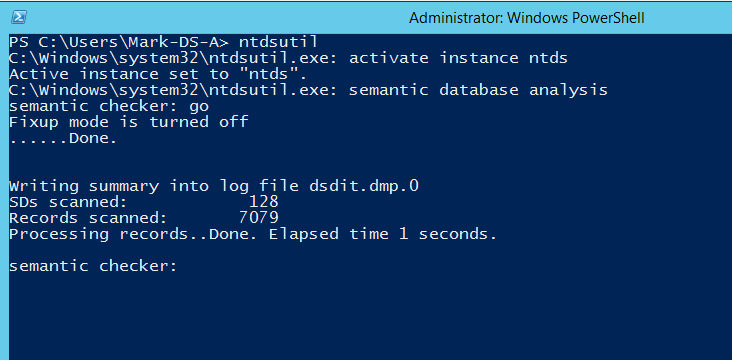Image resolution: width=732 pixels, height=360 pixels.
Task: Click the last 'semantic checker:' prompt
Action: pyautogui.click(x=93, y=266)
